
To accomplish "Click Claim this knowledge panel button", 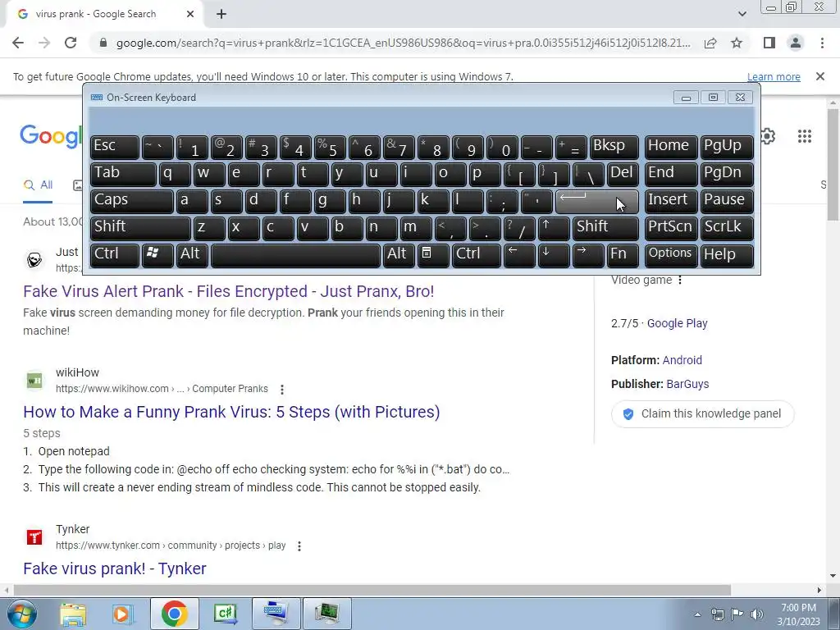I will 702,413.
